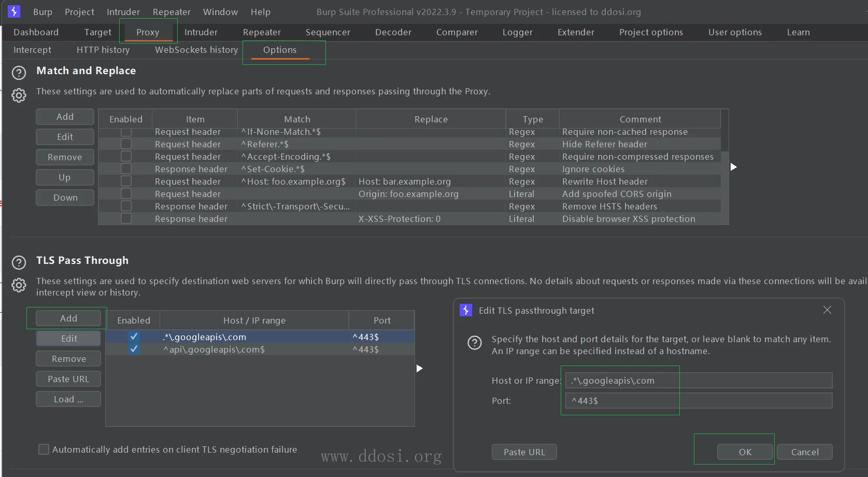Click Edit in Match and Replace section
The height and width of the screenshot is (477, 868).
click(65, 137)
